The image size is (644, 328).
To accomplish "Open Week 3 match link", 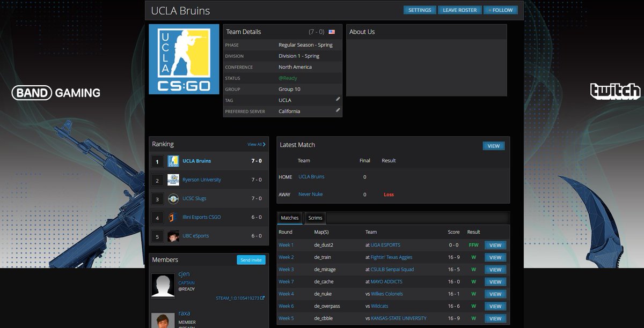I will tap(286, 270).
